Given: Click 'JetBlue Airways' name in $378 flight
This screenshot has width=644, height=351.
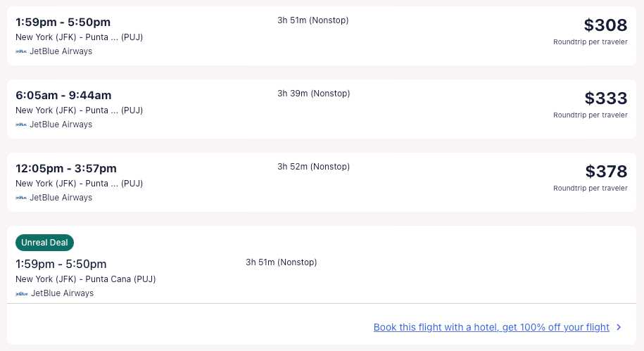Looking at the screenshot, I should click(x=61, y=198).
